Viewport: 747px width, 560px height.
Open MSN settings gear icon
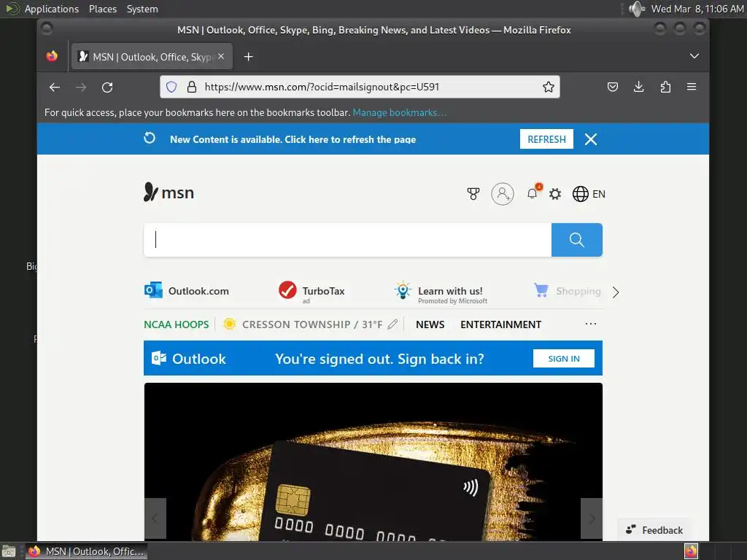[555, 194]
